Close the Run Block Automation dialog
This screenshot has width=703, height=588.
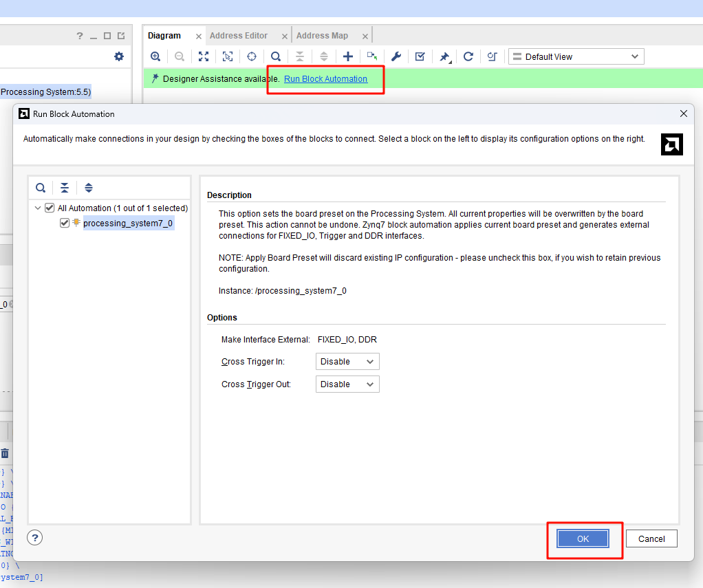tap(683, 114)
